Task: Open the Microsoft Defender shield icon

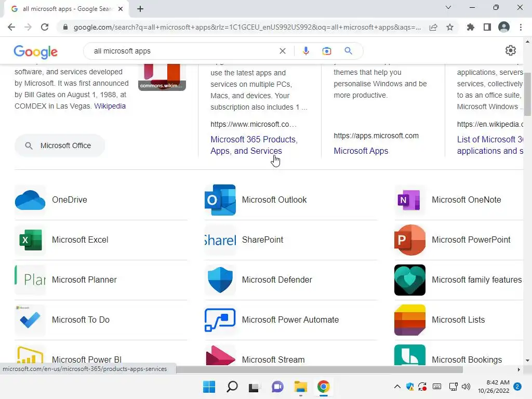Action: 220,280
